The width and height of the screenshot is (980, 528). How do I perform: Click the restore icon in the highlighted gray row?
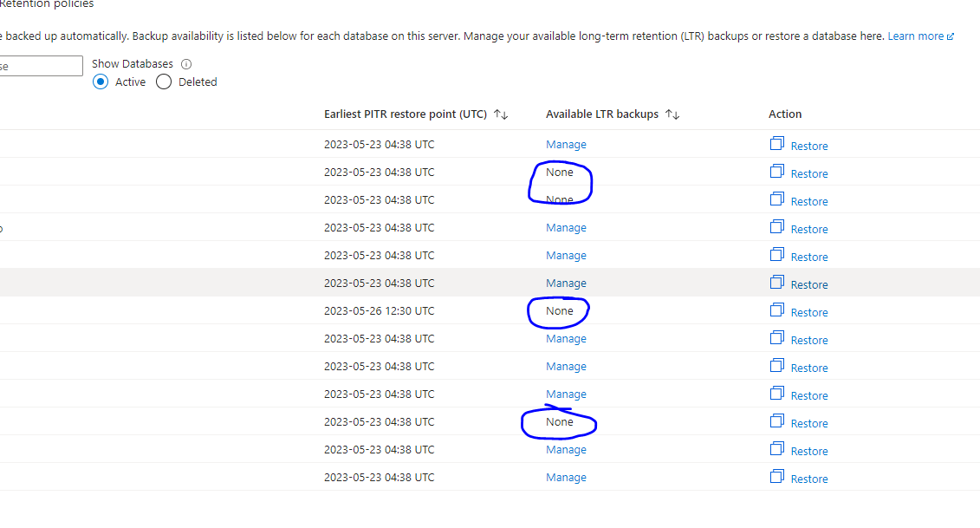(x=777, y=283)
